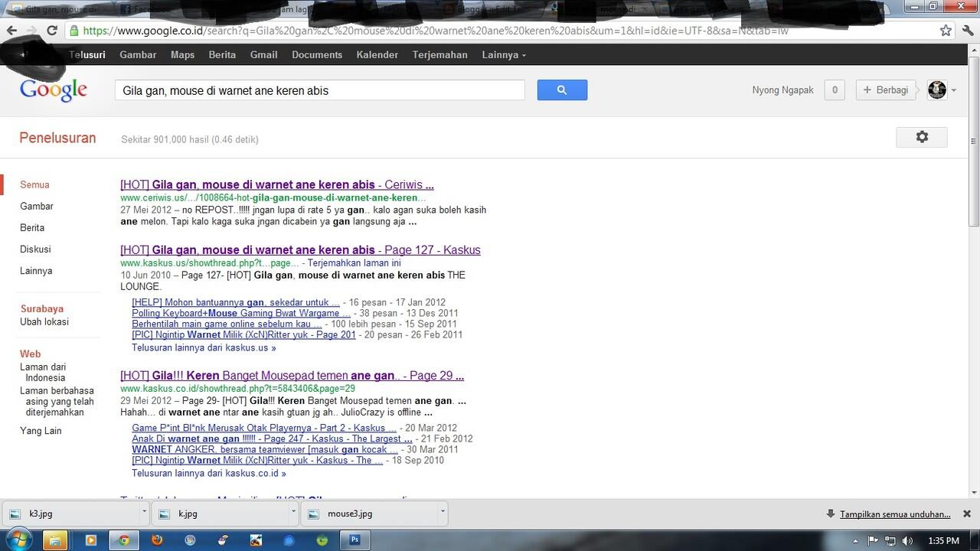Go to Gambar in top bar
Screen dimensions: 980x551
138,55
